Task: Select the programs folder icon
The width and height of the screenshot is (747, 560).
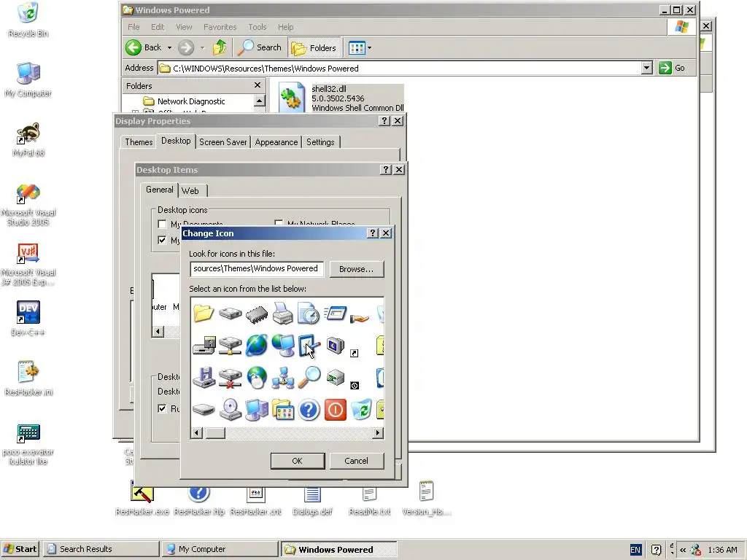Action: [x=283, y=410]
